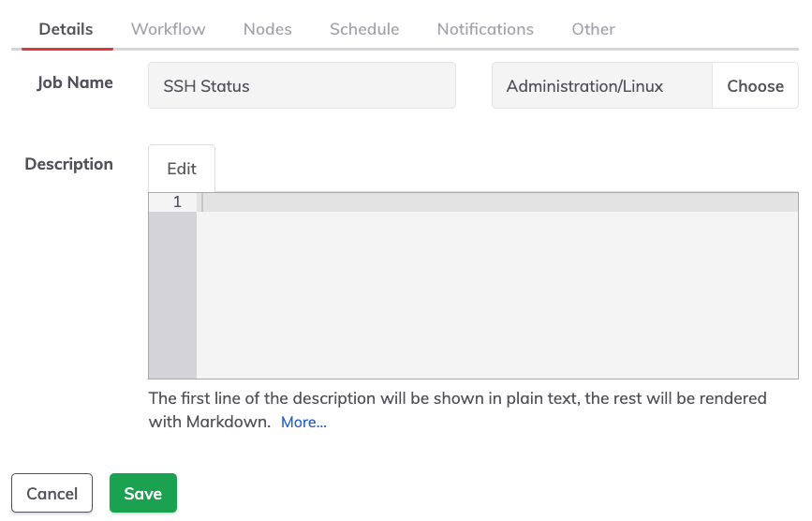Cancel editing the job
The width and height of the screenshot is (812, 521).
pos(52,493)
